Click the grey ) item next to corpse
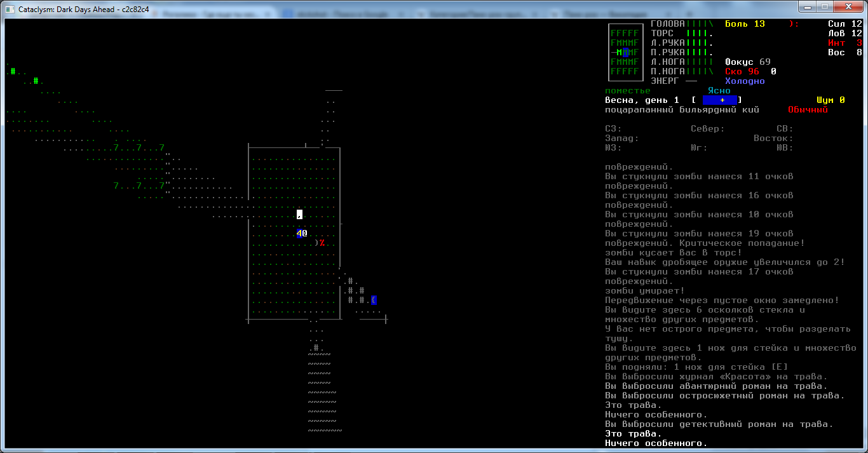 click(x=316, y=243)
